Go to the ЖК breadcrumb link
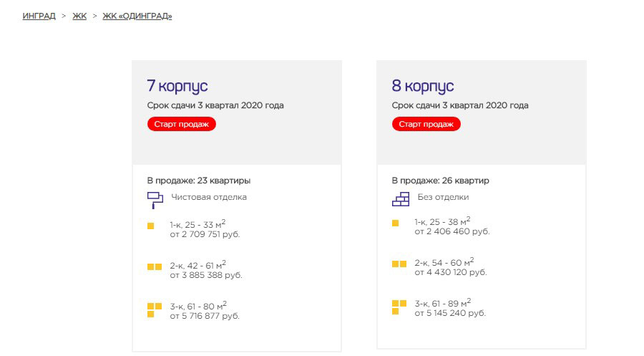 click(x=79, y=16)
